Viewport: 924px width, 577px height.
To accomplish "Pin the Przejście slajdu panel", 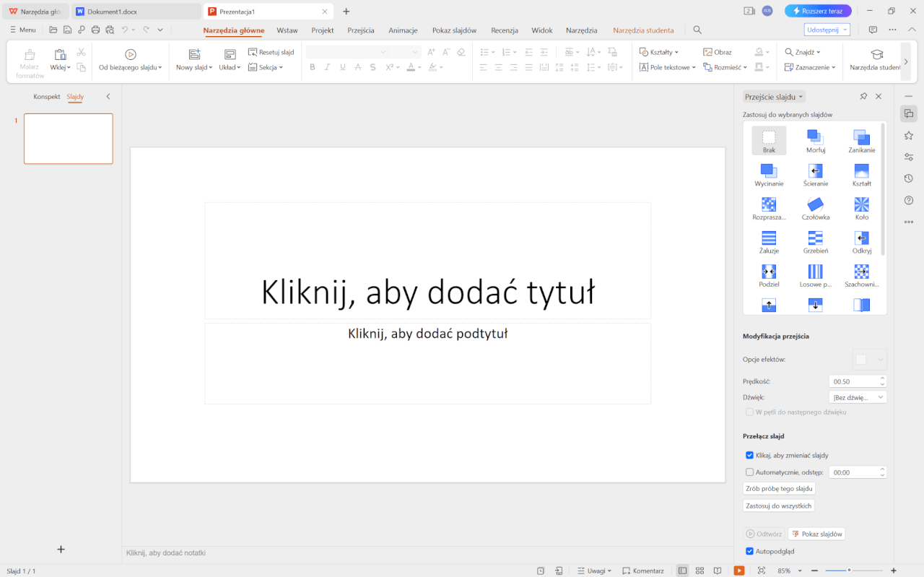I will click(863, 96).
